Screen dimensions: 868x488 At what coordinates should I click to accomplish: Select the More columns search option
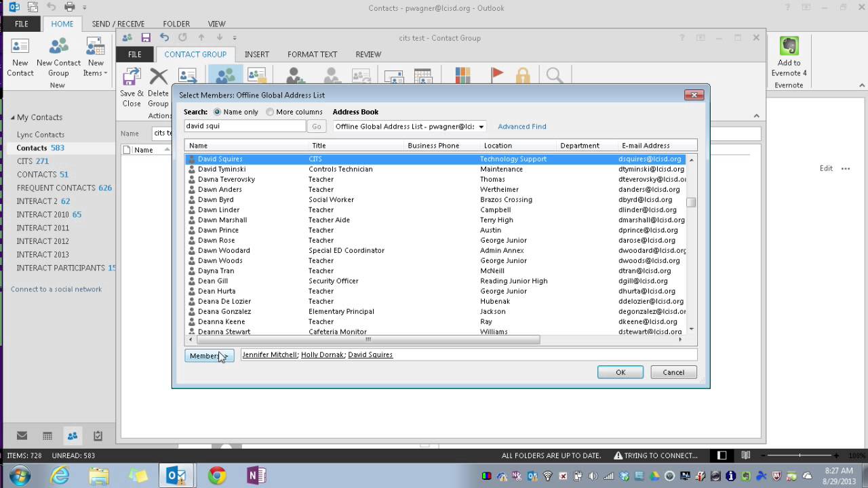(294, 112)
